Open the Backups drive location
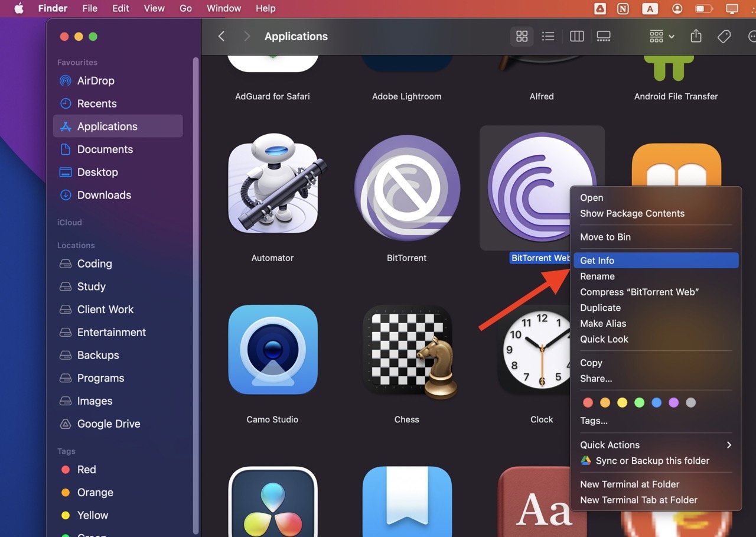This screenshot has width=756, height=537. pos(118,355)
